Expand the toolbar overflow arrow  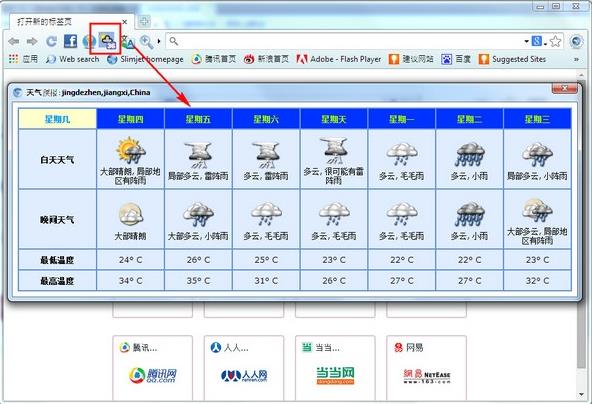point(159,41)
